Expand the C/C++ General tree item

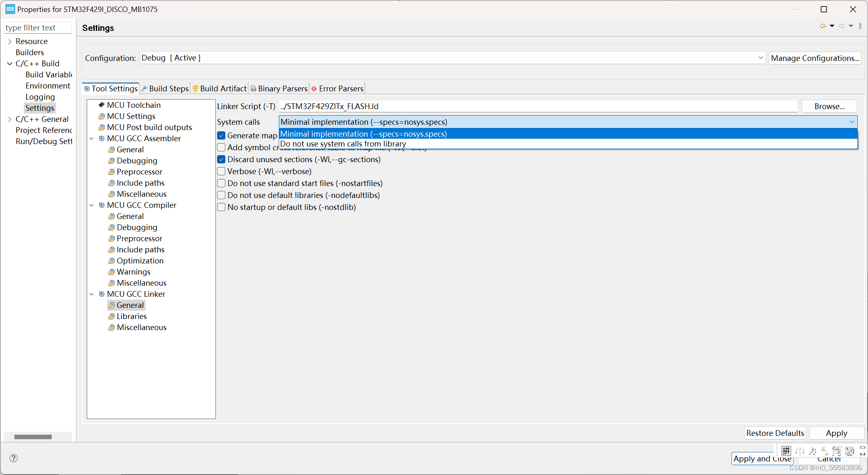(9, 119)
